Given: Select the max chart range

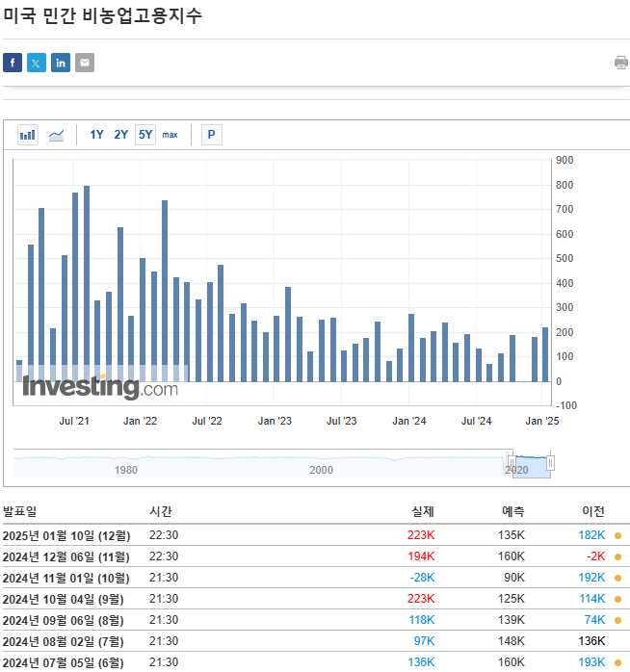Looking at the screenshot, I should (170, 135).
